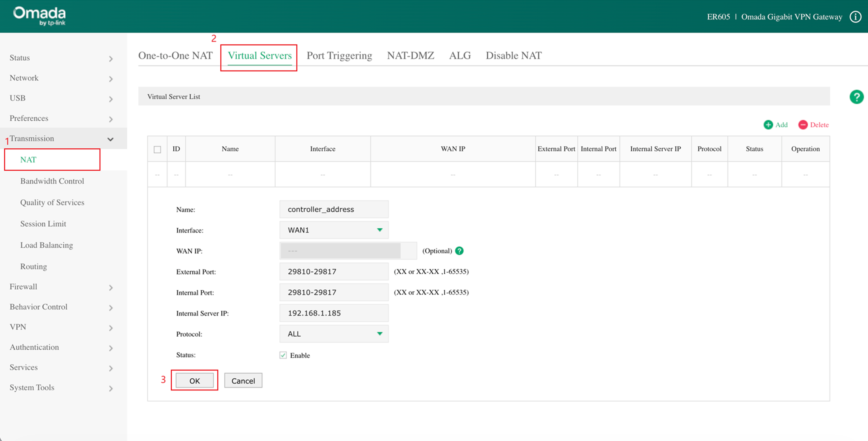Open Bandwidth Control in sidebar
Viewport: 868px width, 441px height.
click(52, 181)
